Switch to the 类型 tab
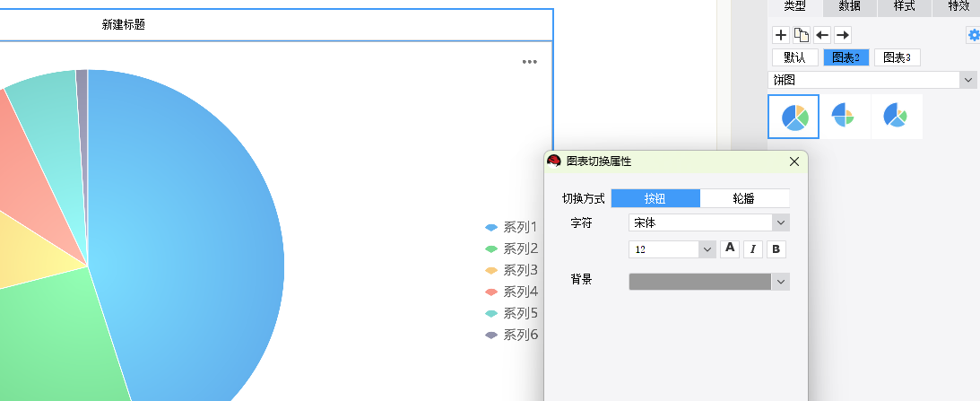 click(x=795, y=7)
